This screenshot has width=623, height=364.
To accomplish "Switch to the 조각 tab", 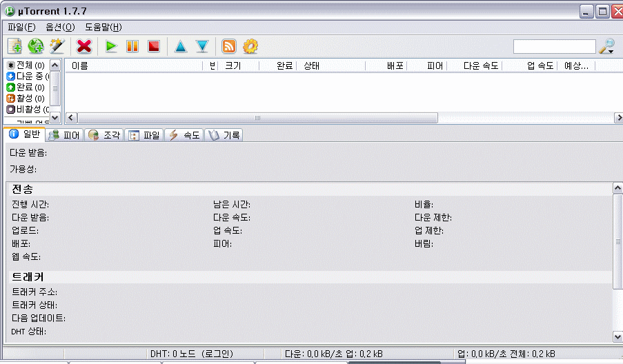I will (104, 135).
